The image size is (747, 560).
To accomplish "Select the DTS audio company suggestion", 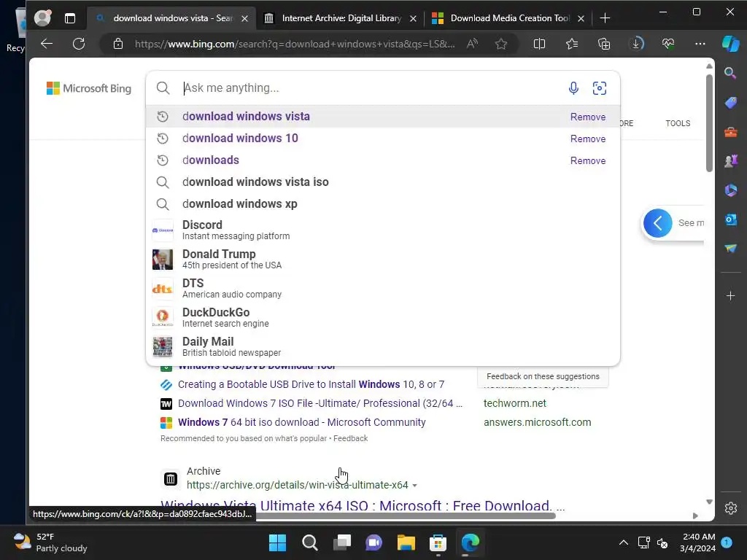I will coord(382,288).
